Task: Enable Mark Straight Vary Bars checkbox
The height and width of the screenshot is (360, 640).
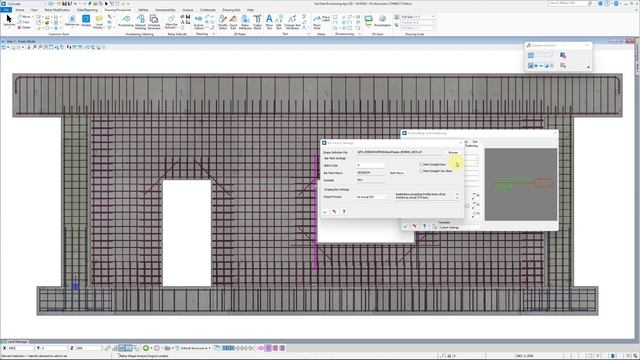Action: [x=421, y=171]
